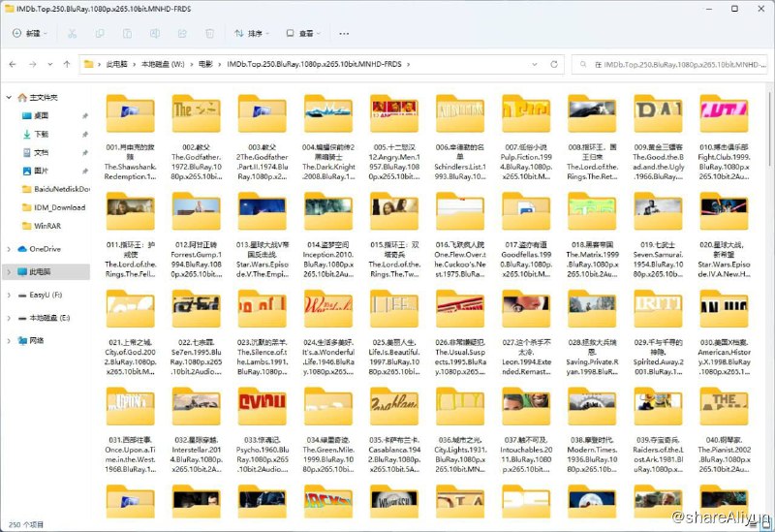Image resolution: width=775 pixels, height=532 pixels.
Task: Select the IDM_Download folder in sidebar
Action: (x=60, y=207)
